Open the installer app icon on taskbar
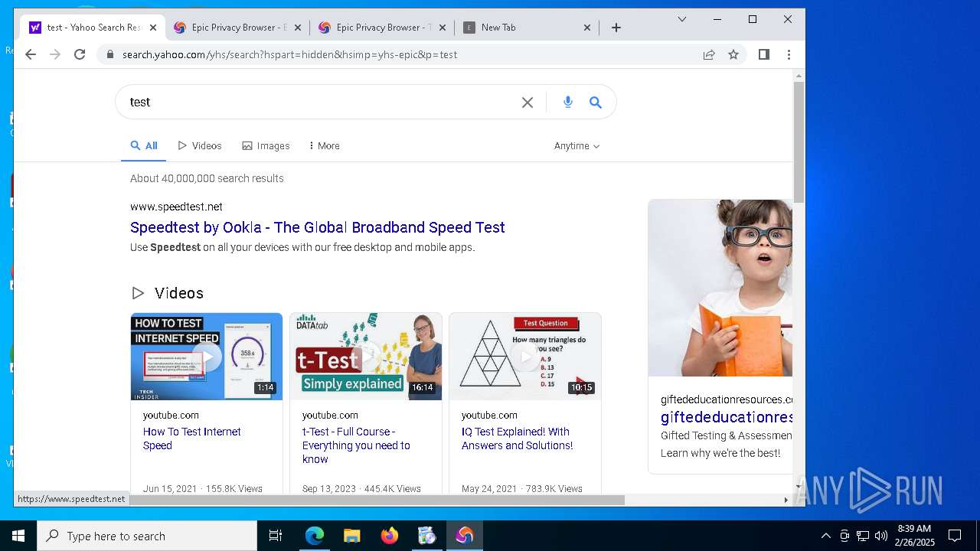 click(x=427, y=536)
